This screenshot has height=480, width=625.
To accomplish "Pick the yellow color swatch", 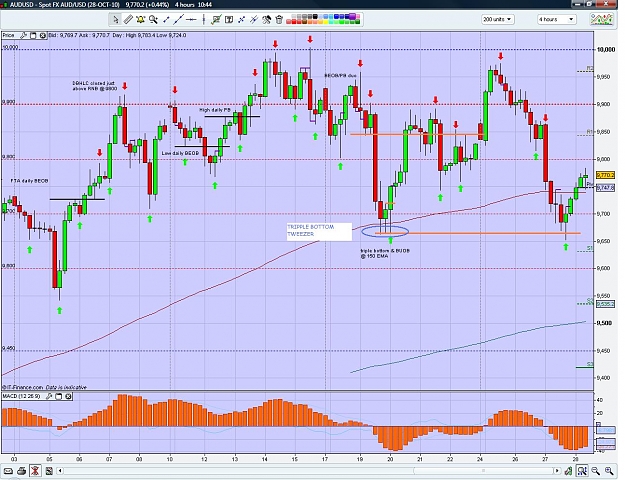I will tap(326, 22).
